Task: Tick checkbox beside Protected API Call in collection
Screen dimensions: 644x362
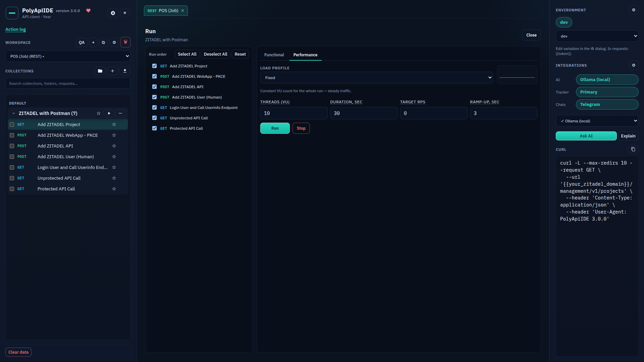Action: click(x=12, y=189)
